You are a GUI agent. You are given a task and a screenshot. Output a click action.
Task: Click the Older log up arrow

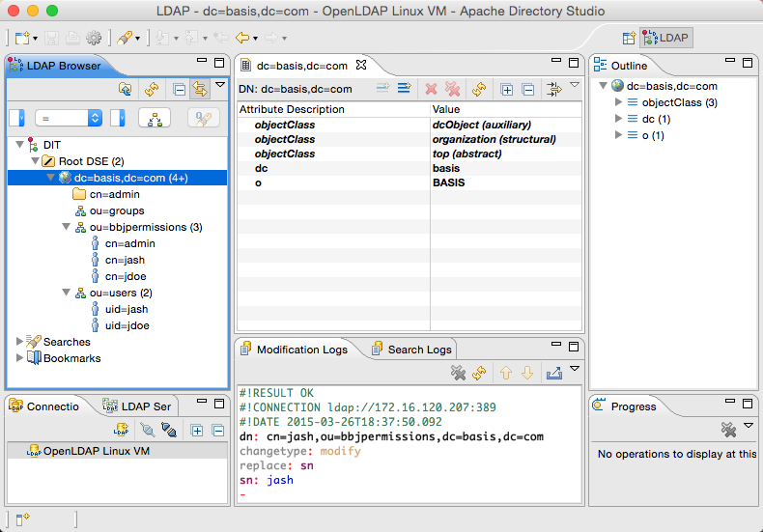point(506,373)
